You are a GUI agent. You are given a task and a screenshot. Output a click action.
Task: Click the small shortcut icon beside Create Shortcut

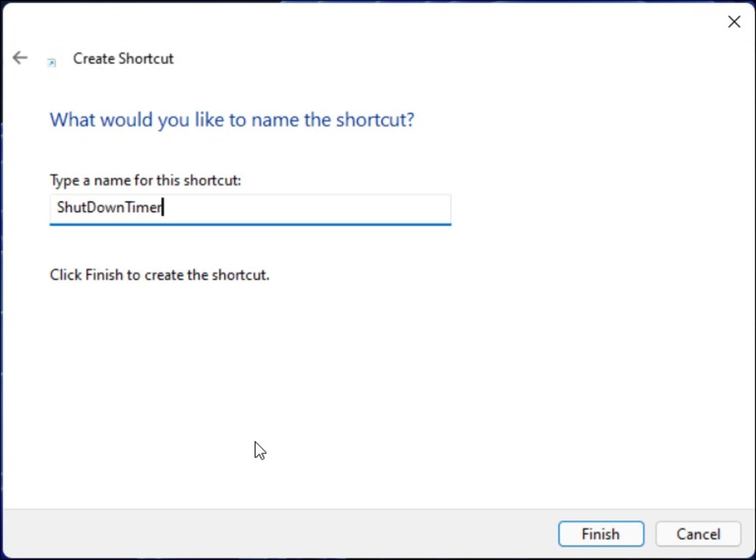point(52,62)
